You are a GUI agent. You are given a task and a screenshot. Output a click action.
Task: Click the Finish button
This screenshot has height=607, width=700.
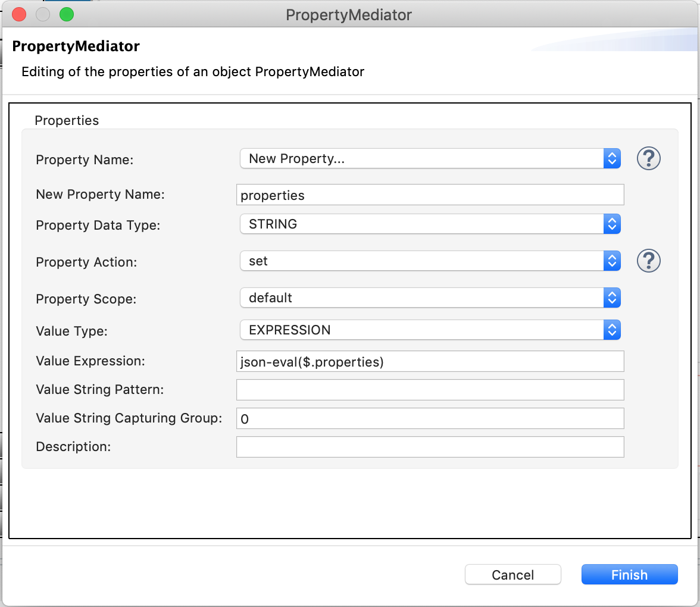click(630, 574)
